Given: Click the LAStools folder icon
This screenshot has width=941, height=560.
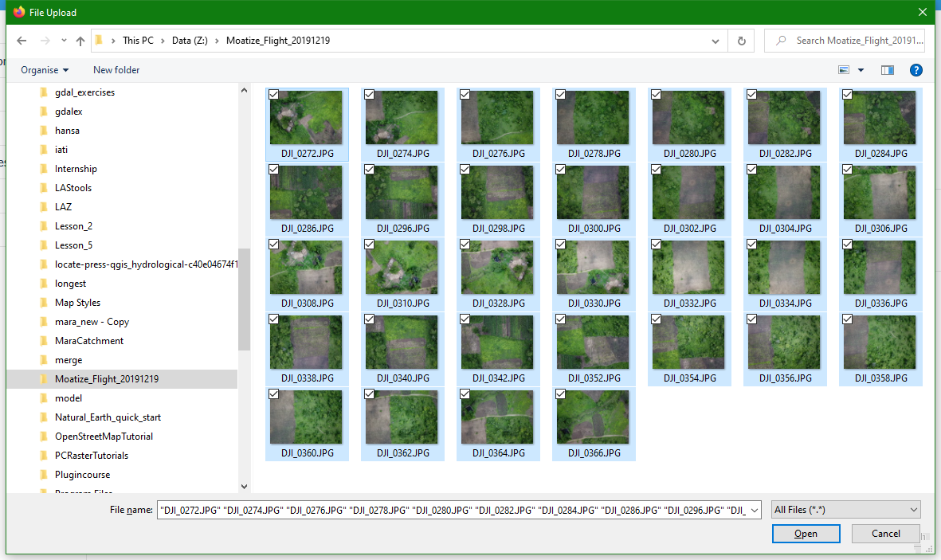Looking at the screenshot, I should (x=43, y=188).
